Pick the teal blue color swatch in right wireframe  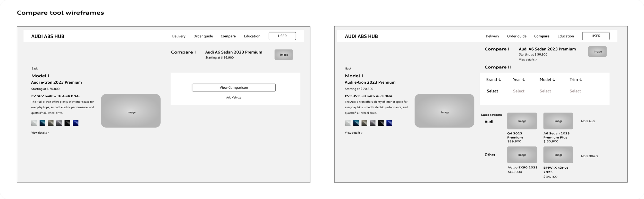[356, 123]
